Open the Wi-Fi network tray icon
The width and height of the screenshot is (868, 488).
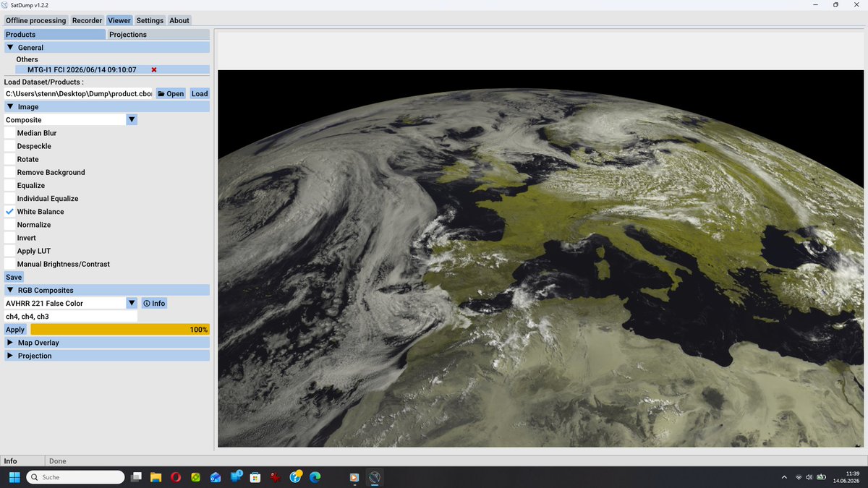tap(799, 477)
